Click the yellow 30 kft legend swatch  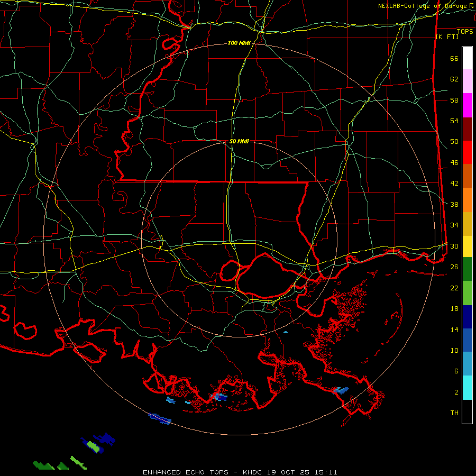(467, 246)
